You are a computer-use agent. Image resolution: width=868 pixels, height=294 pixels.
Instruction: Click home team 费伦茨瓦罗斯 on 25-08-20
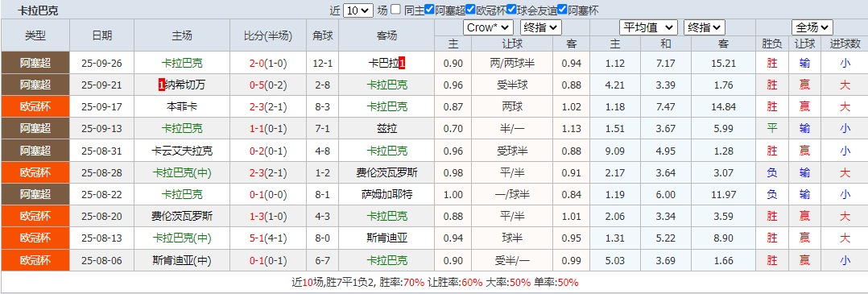pos(182,216)
